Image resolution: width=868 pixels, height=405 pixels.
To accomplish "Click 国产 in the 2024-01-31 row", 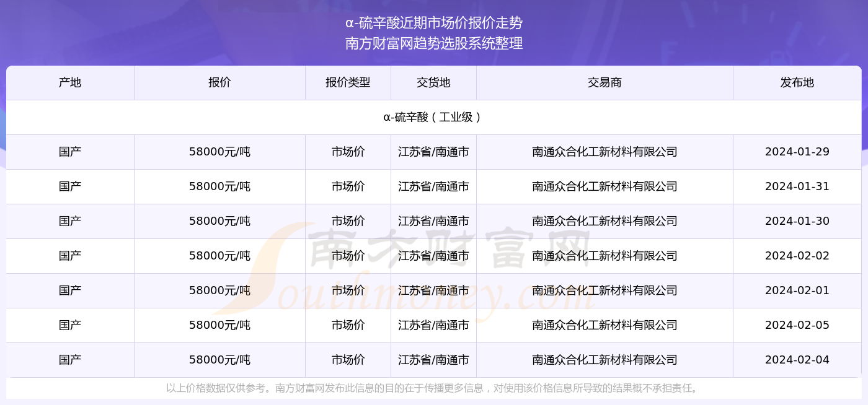I will [70, 186].
